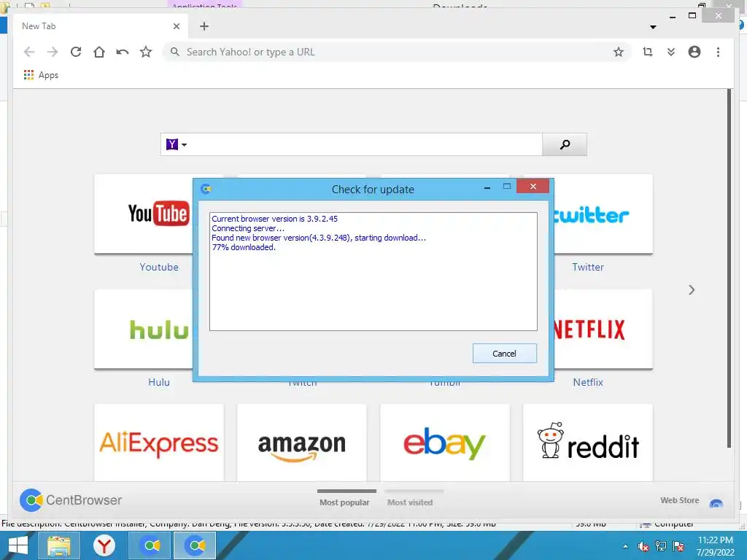Click the browser forward arrow
Viewport: 747px width, 560px height.
pos(53,52)
